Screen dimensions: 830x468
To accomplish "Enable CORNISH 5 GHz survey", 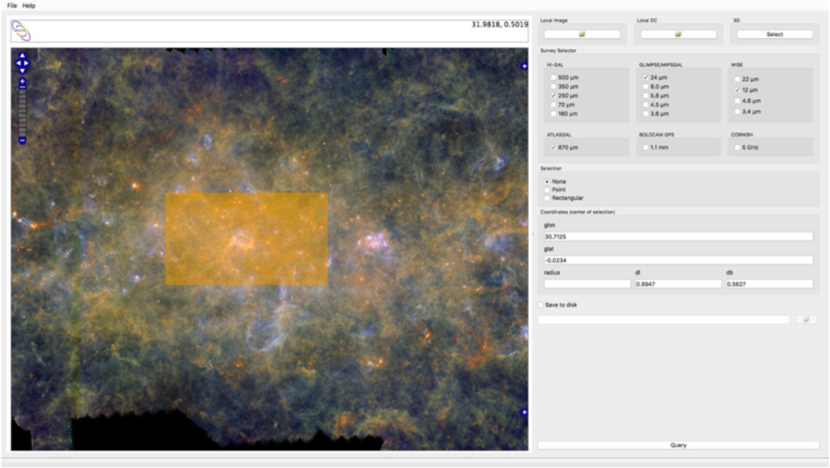I will click(737, 147).
